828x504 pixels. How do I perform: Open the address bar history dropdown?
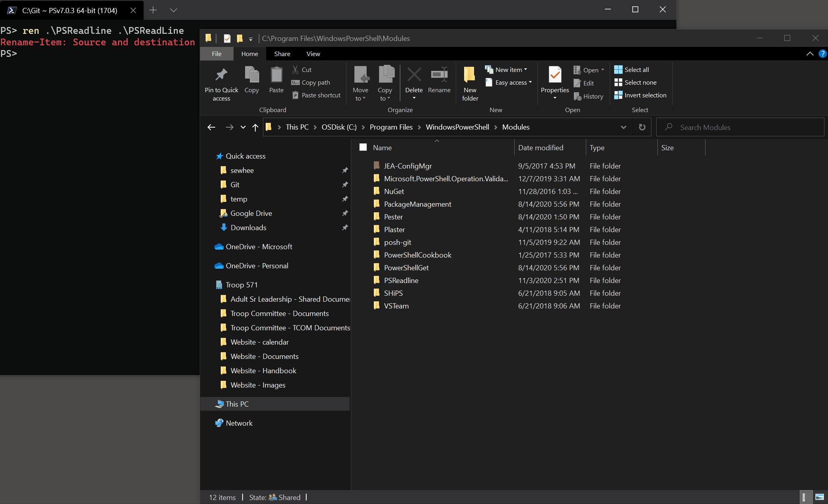623,127
